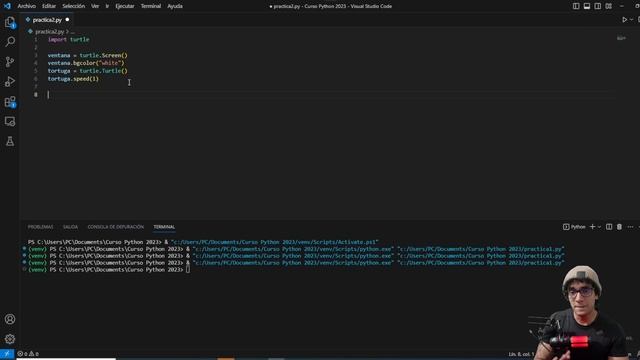Open the Archivo menu
The width and height of the screenshot is (640, 360).
pos(27,6)
